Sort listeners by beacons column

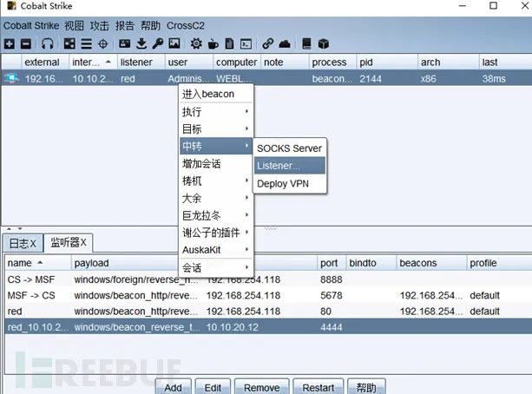431,263
